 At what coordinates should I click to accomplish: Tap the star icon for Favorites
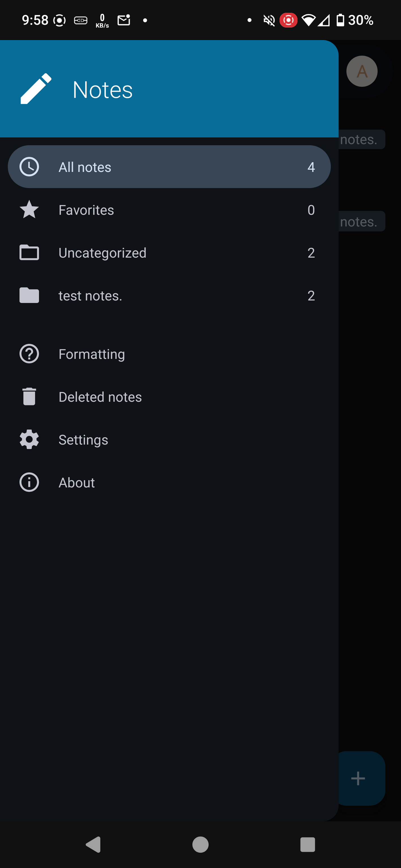tap(29, 210)
